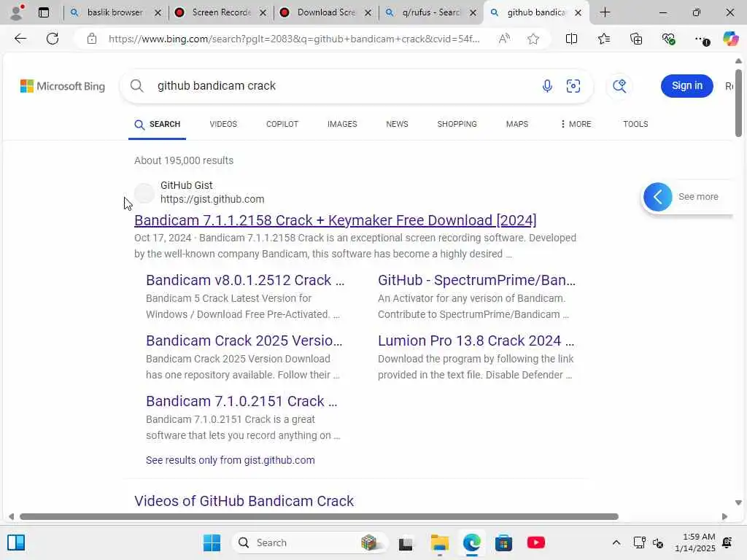Open the clock showing 1:59 AM
Image resolution: width=747 pixels, height=560 pixels.
(695, 542)
